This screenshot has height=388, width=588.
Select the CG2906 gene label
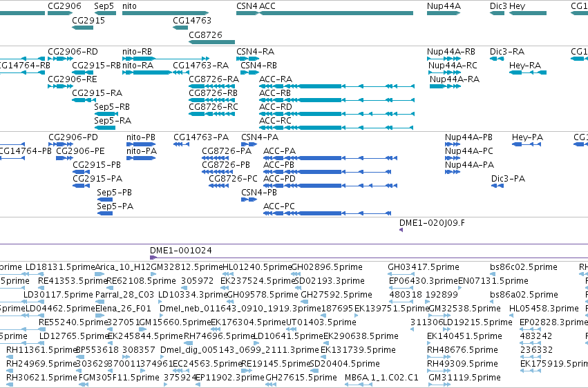[64, 6]
